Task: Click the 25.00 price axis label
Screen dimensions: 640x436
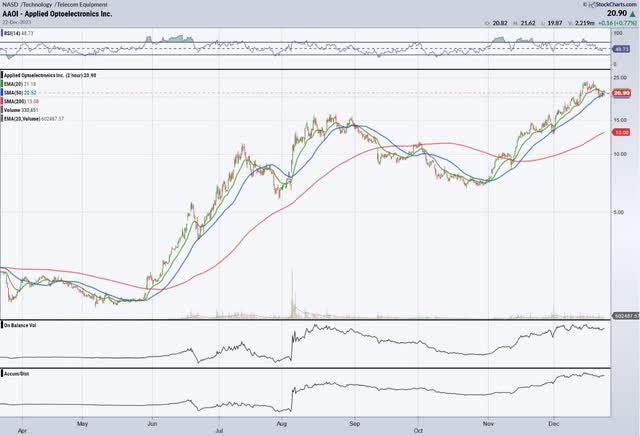Action: point(620,78)
